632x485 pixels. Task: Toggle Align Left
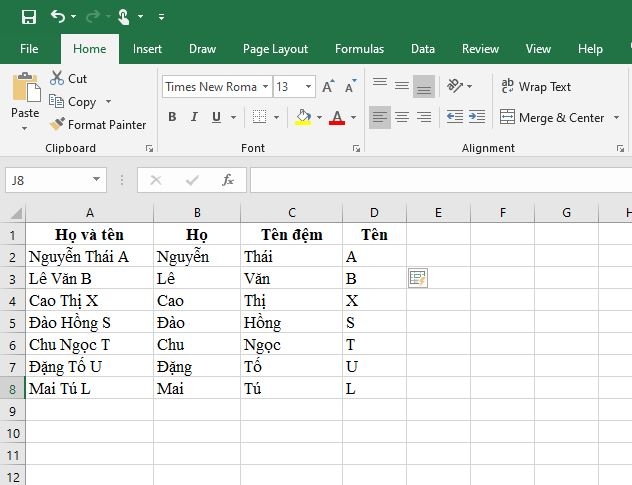380,117
